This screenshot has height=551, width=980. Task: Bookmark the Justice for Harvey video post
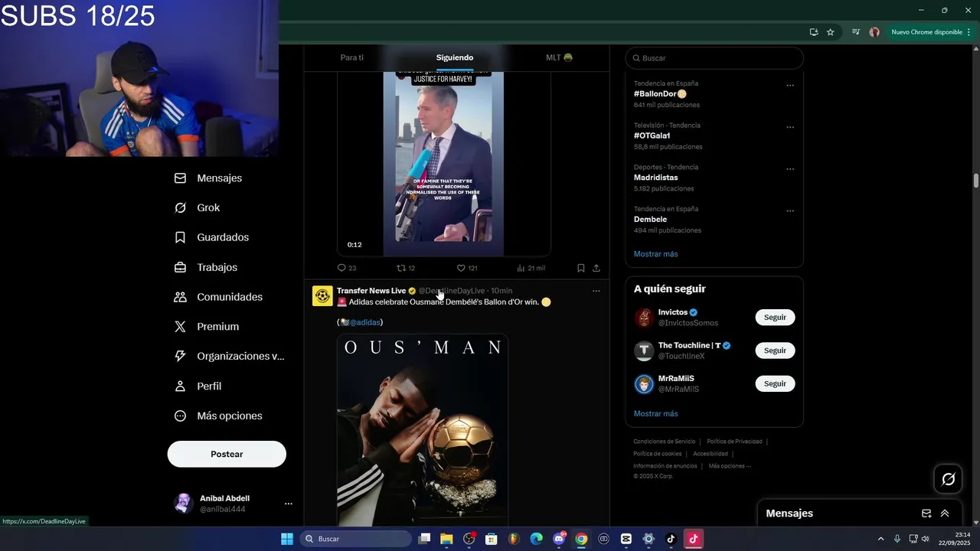tap(581, 268)
